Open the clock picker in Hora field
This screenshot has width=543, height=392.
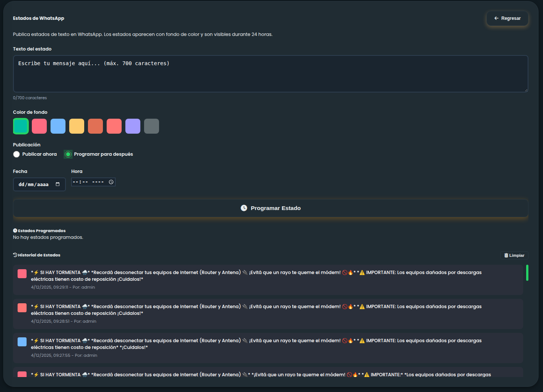(111, 182)
